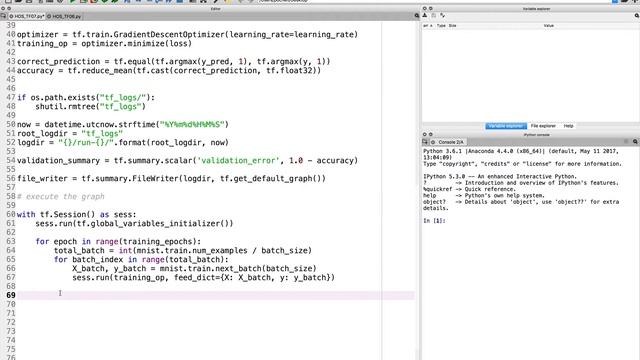Click the highlighted empty line 69 in editor

[x=216, y=295]
